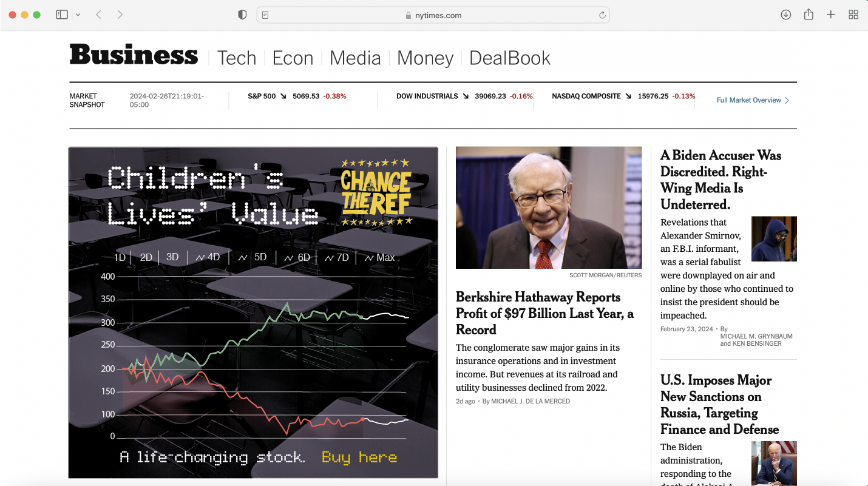Click the Scott Morgan/Reuters photo credit
Screen dimensions: 868x486
click(x=605, y=275)
